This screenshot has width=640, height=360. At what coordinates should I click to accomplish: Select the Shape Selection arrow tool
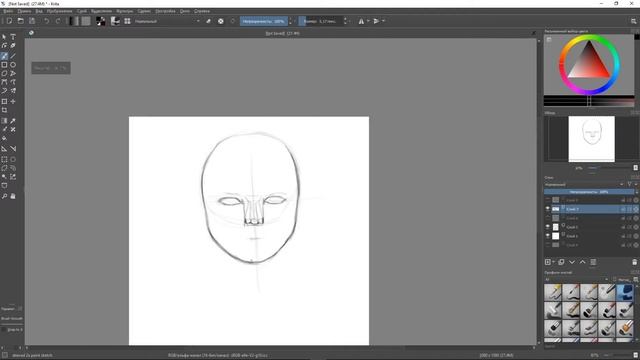click(x=4, y=37)
